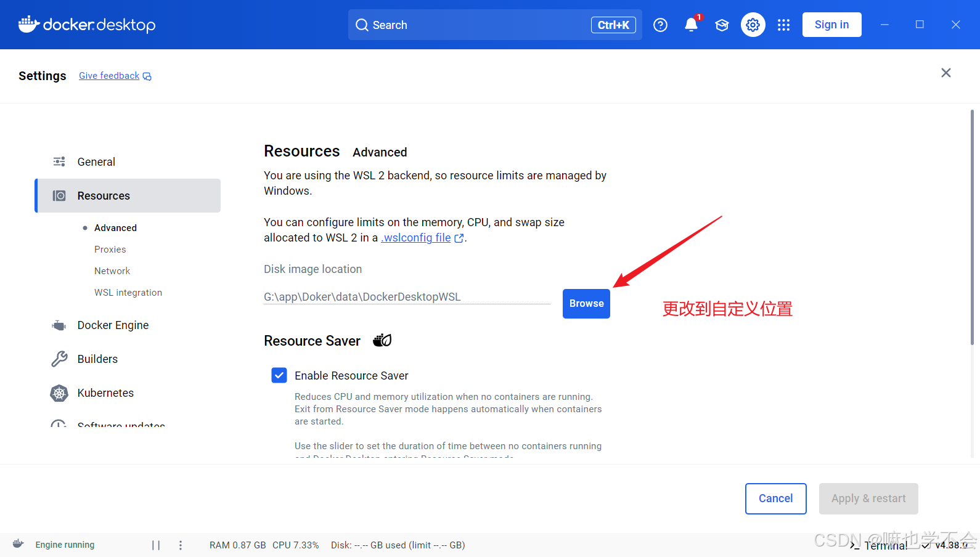
Task: Minimize the Docker Desktop window
Action: pyautogui.click(x=884, y=25)
